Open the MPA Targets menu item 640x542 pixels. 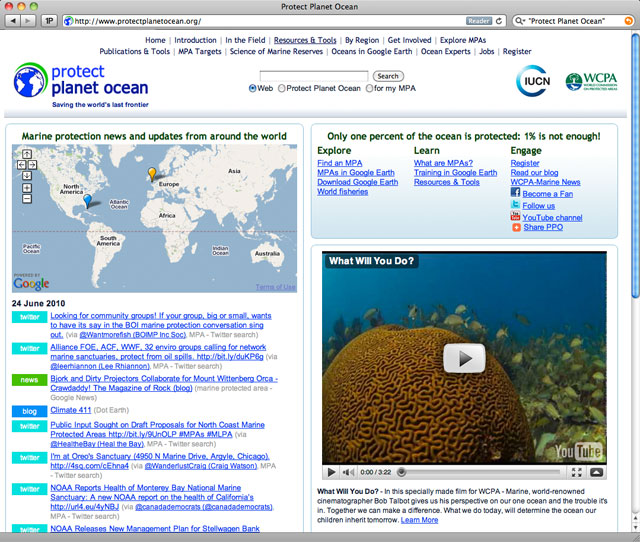(200, 51)
